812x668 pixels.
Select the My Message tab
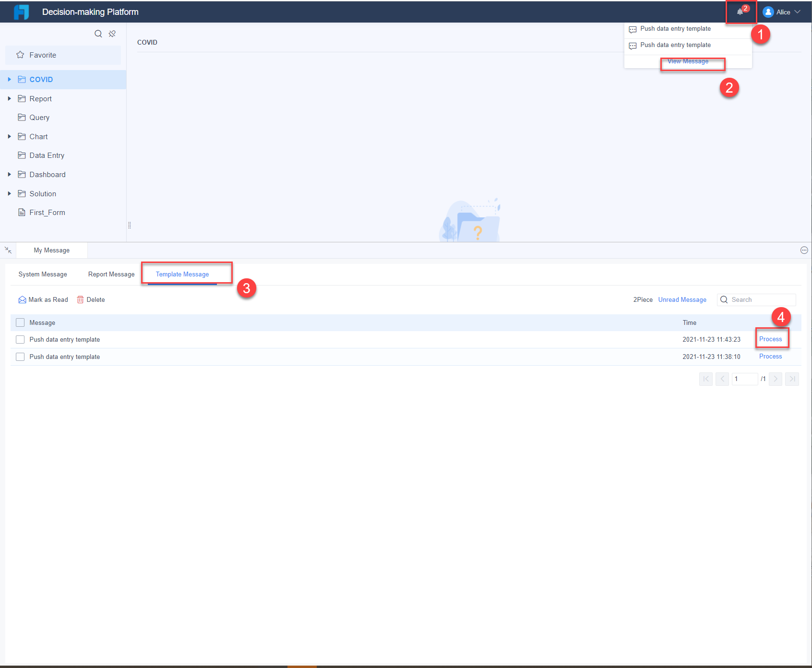[52, 250]
